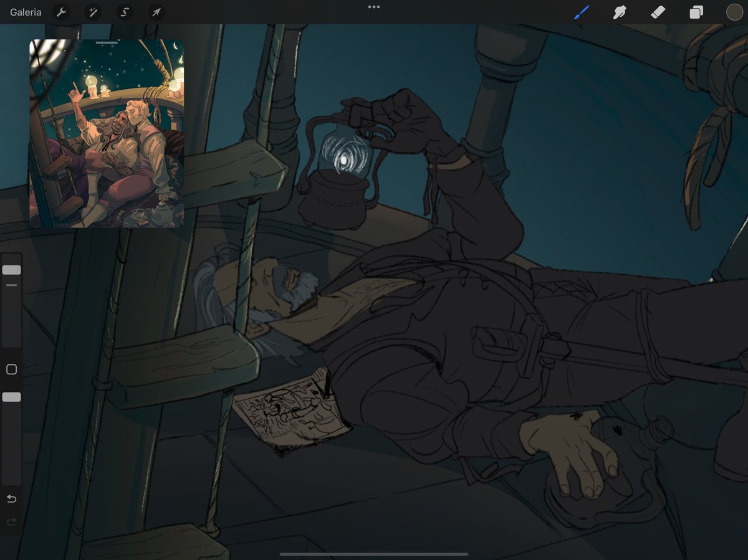Tap the reference window top grab handle
This screenshot has height=560, width=748.
pyautogui.click(x=107, y=42)
